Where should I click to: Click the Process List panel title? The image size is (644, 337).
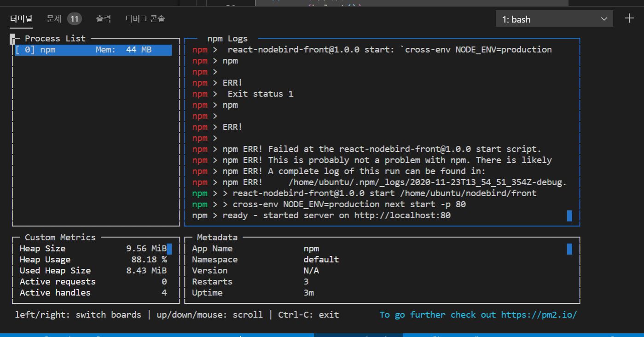(55, 39)
